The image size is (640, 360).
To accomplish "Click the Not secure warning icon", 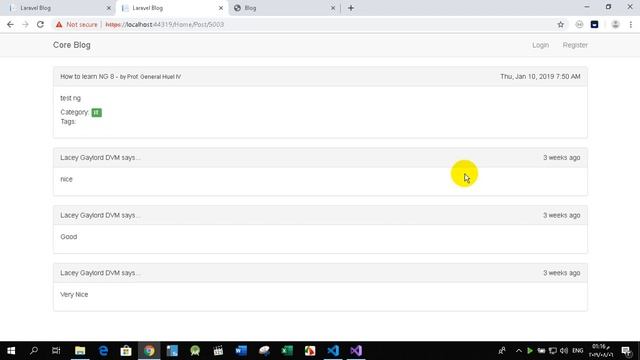I will click(59, 24).
